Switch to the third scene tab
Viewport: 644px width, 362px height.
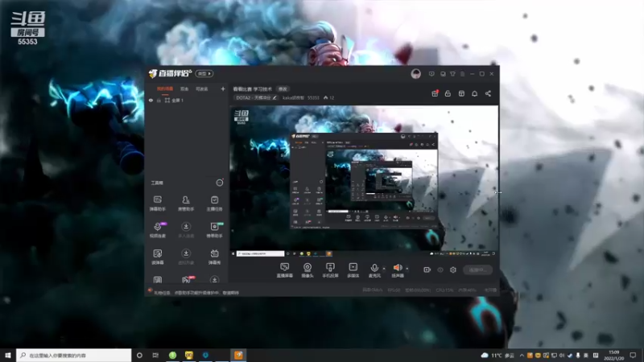(202, 88)
